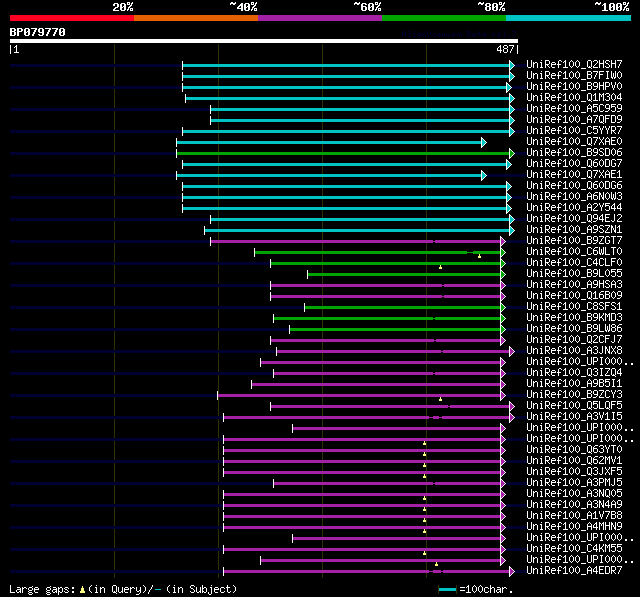Image resolution: width=640 pixels, height=597 pixels.
Task: Click the yellow gap marker on C4CLF0 row
Action: (x=440, y=267)
